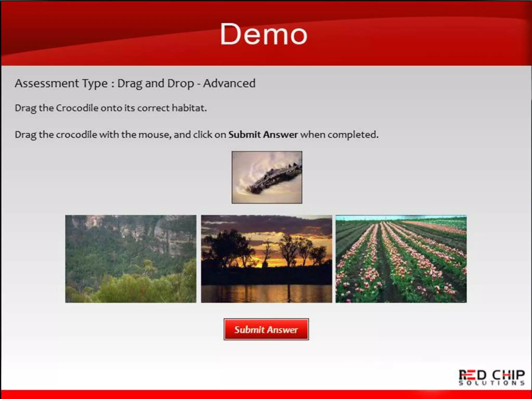Click the bold Submit Answer text in instructions

point(263,135)
